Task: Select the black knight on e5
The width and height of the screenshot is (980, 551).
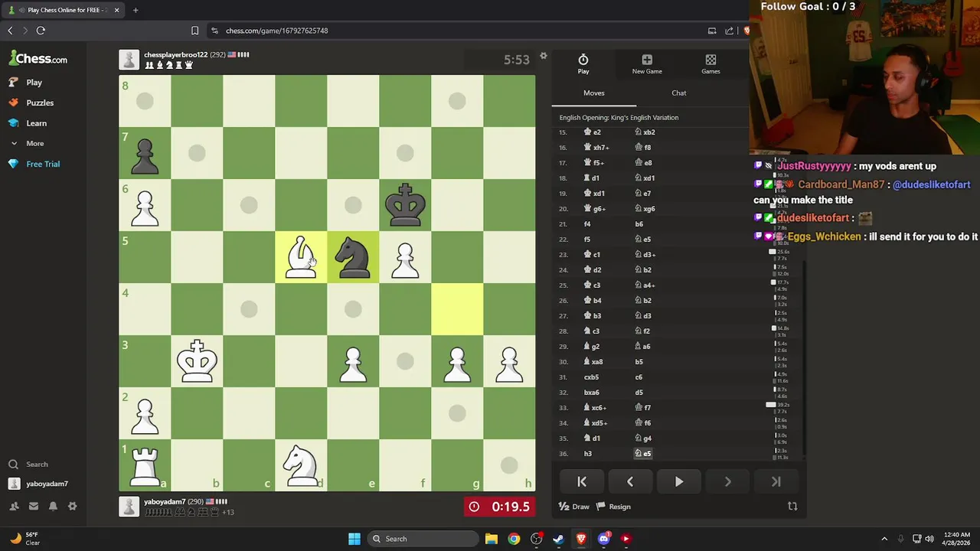Action: pyautogui.click(x=353, y=257)
